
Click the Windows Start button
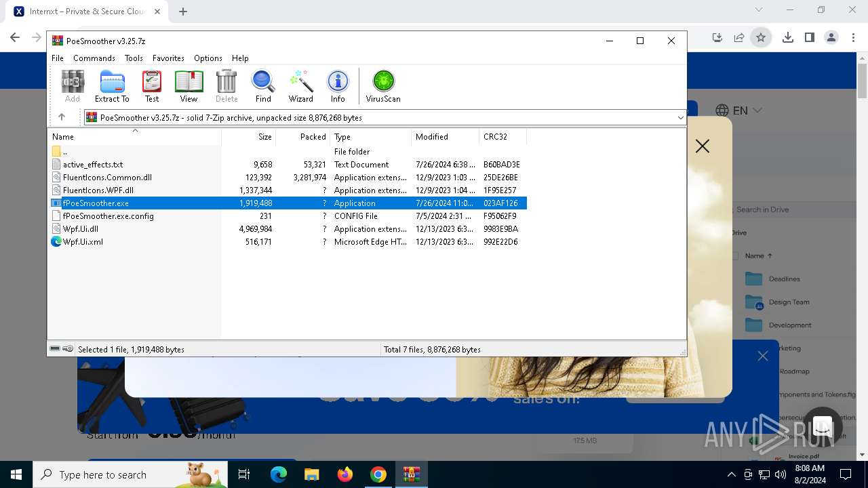coord(16,474)
